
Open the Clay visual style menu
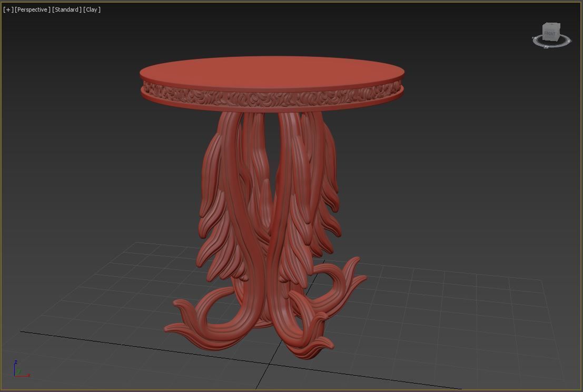point(92,9)
